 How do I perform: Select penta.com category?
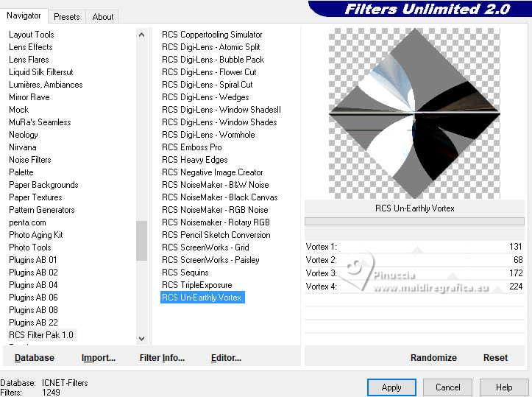(27, 222)
